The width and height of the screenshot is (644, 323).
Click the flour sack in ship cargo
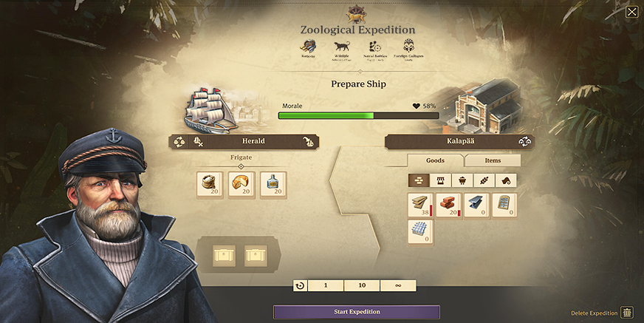[x=210, y=184]
